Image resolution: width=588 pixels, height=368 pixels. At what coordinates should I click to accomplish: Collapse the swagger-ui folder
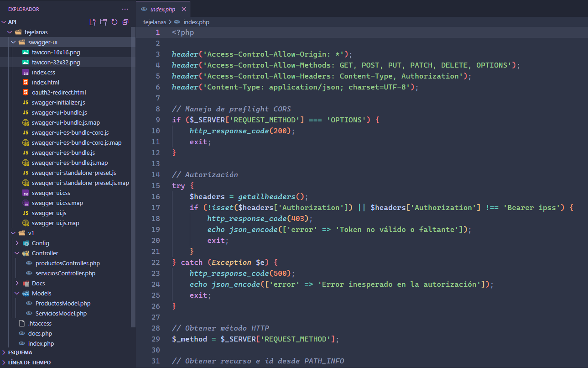click(42, 42)
